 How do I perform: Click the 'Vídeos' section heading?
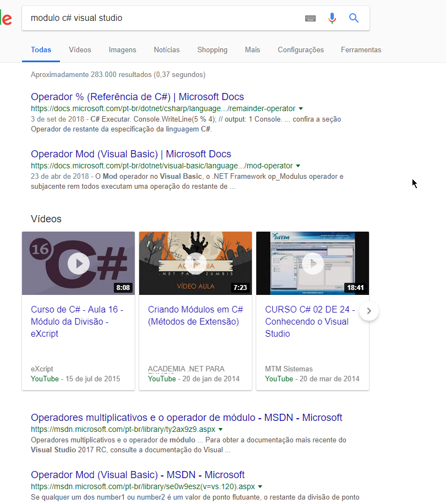(x=46, y=219)
